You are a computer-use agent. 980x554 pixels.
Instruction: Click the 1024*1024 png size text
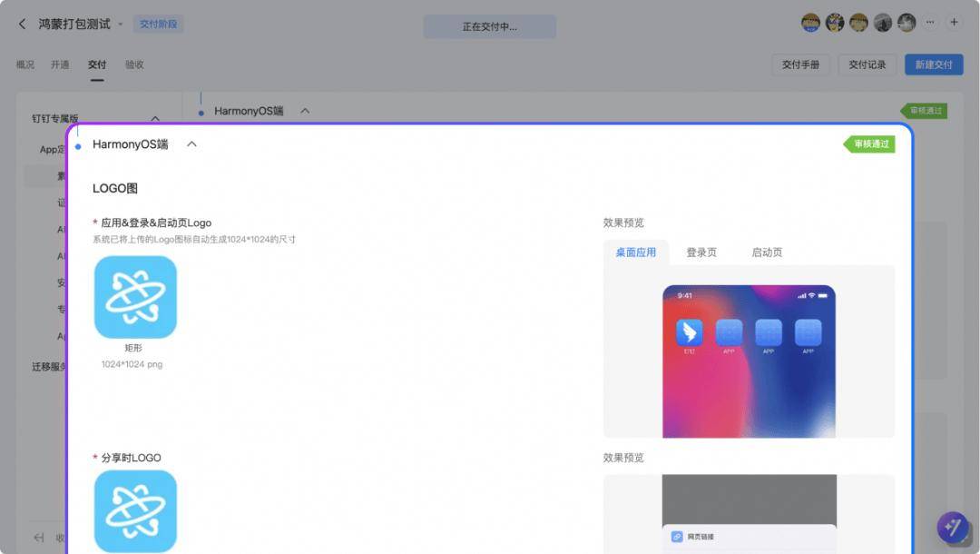click(x=132, y=364)
